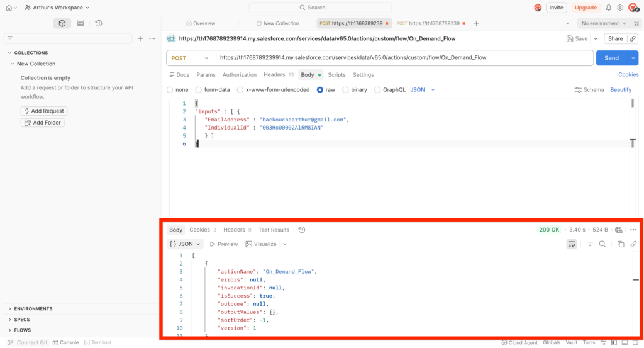This screenshot has height=348, width=644.
Task: Copy response using the copy icon
Action: (620, 244)
